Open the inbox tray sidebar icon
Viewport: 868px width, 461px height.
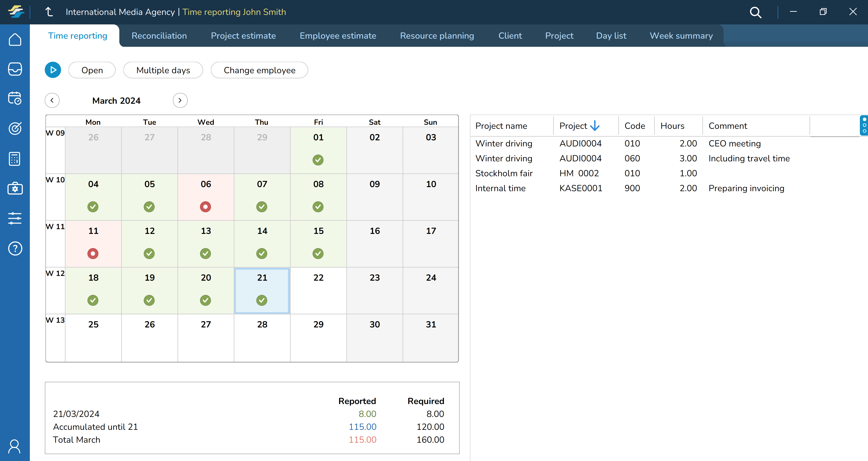coord(15,69)
